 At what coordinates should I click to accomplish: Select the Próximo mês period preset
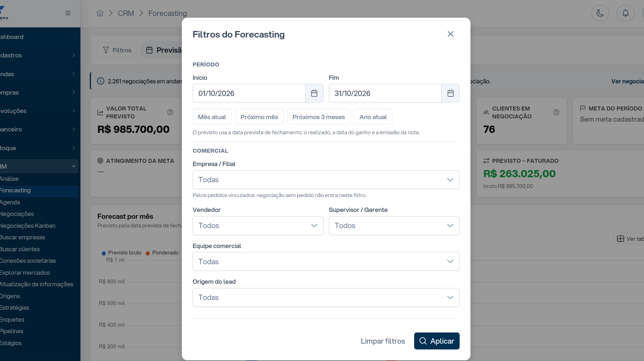pos(259,117)
